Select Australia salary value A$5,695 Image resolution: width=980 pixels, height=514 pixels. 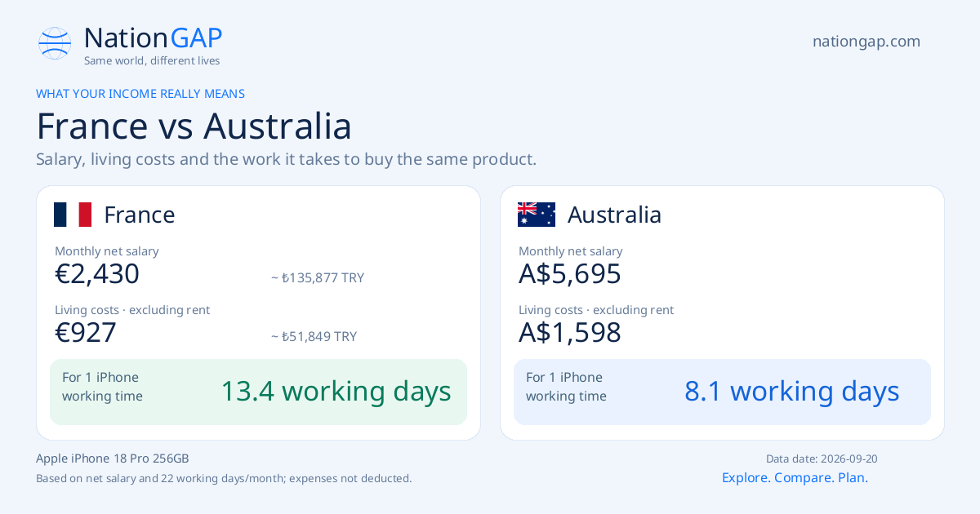570,274
